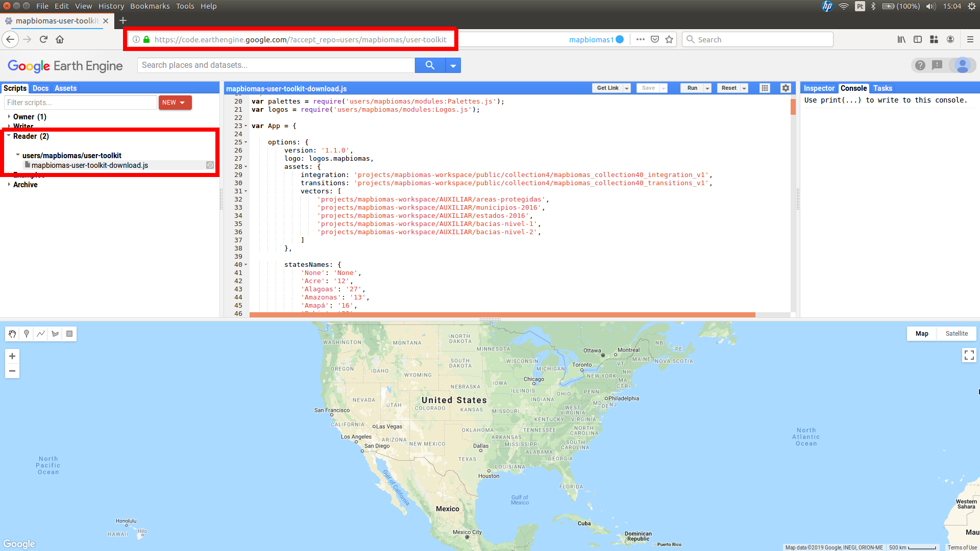
Task: Switch map to Satellite view
Action: (x=956, y=334)
